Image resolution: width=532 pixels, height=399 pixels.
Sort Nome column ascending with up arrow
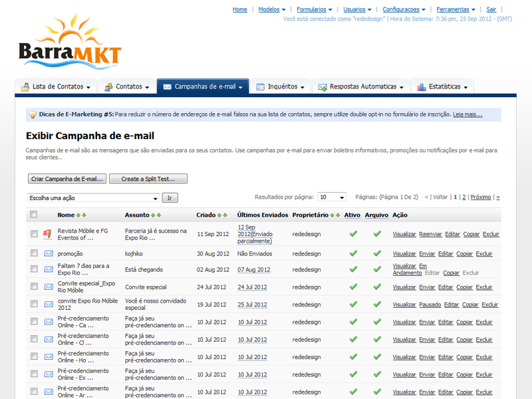tap(78, 215)
